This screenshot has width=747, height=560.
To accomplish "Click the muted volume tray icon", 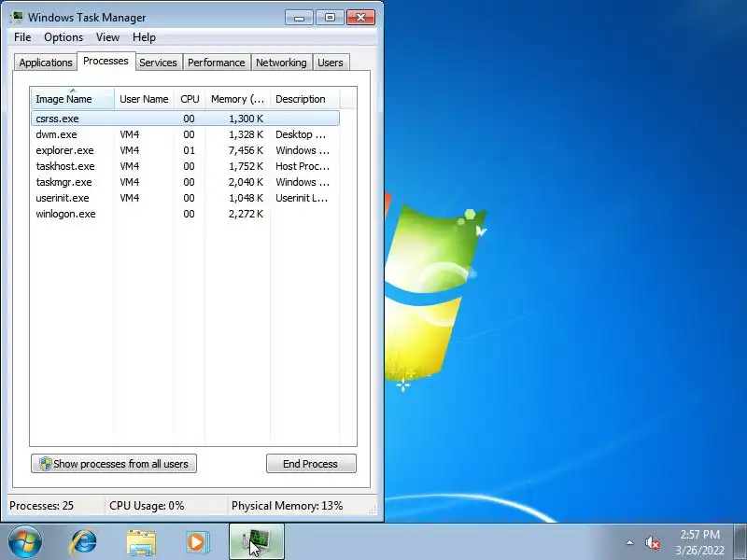I will pyautogui.click(x=652, y=542).
